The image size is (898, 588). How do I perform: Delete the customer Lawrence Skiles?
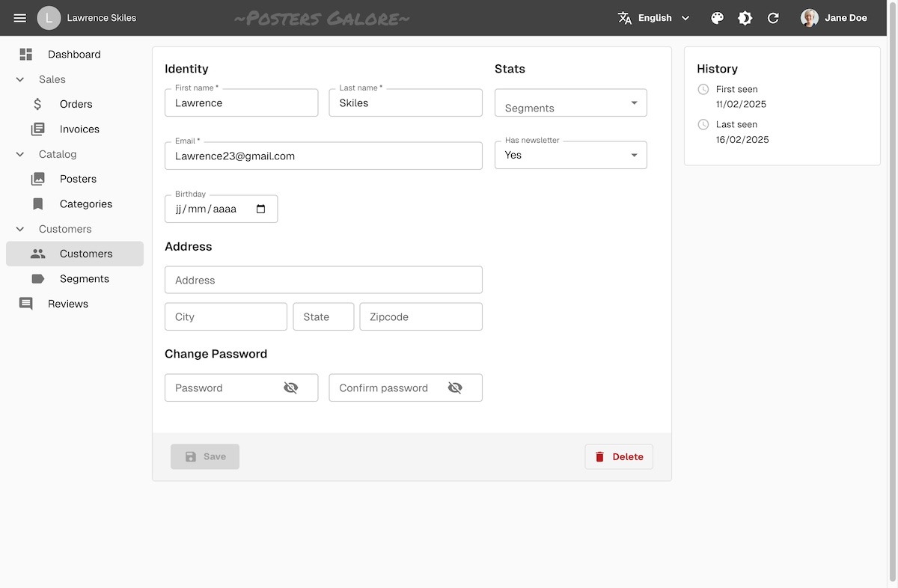pyautogui.click(x=619, y=456)
